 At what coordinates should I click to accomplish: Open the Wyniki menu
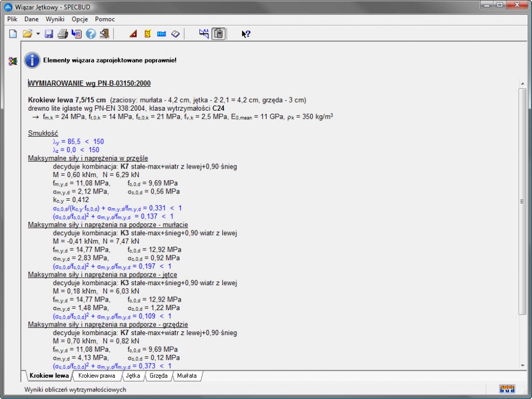point(55,19)
